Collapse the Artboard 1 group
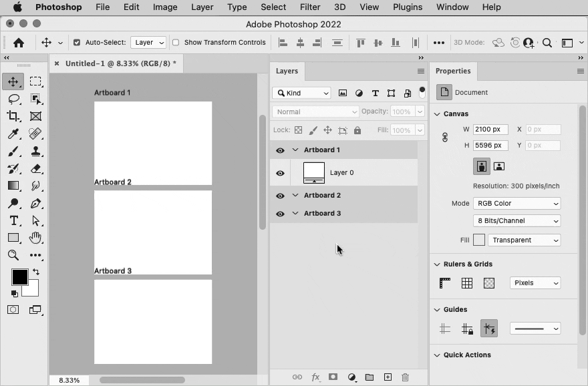This screenshot has height=386, width=588. tap(295, 150)
